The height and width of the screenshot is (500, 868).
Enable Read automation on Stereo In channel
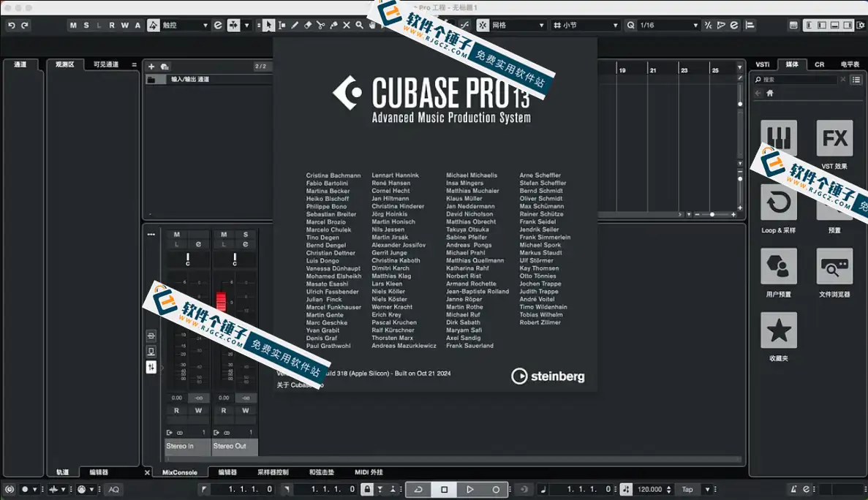click(177, 411)
